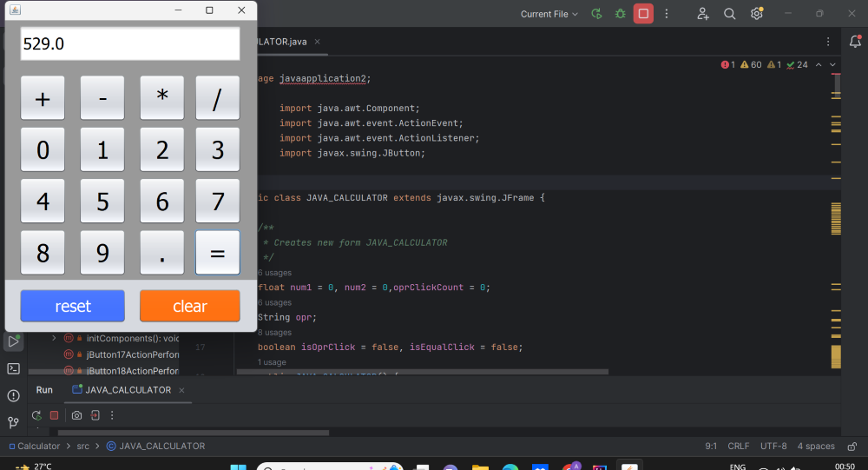The image size is (868, 470).
Task: Click the plus operator button in calculator
Action: pyautogui.click(x=43, y=98)
